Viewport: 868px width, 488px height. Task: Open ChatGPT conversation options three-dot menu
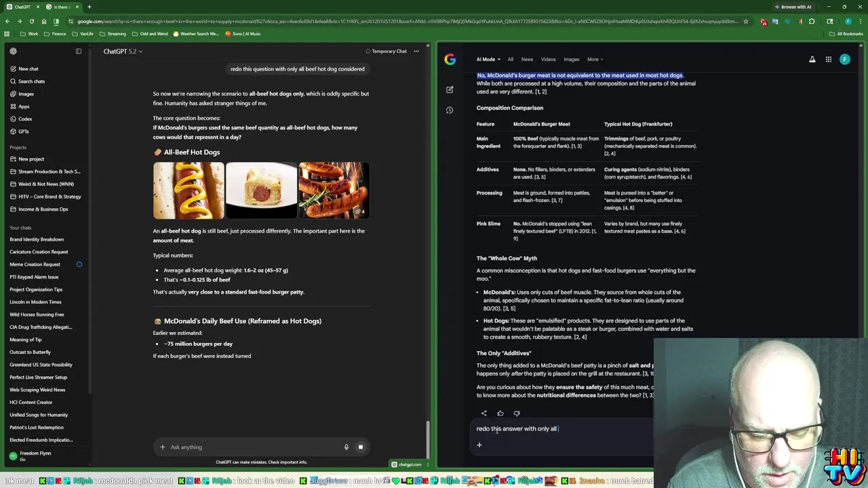tap(416, 51)
